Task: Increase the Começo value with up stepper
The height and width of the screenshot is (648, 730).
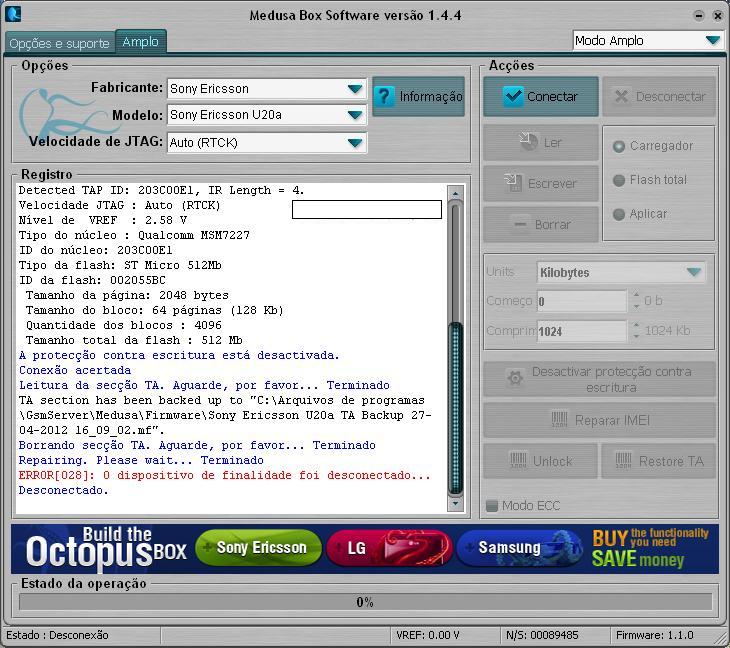Action: pos(636,295)
